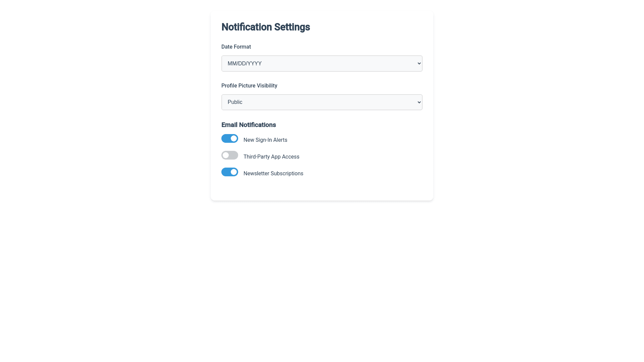Click the gray track of the Third-Party App Access switch
Image resolution: width=644 pixels, height=362 pixels.
(234, 155)
